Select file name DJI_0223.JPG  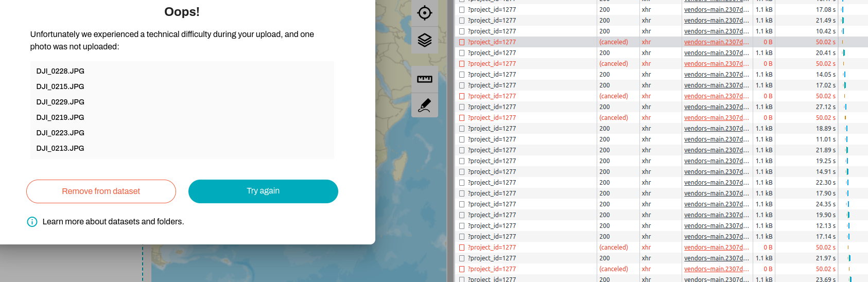(x=60, y=133)
